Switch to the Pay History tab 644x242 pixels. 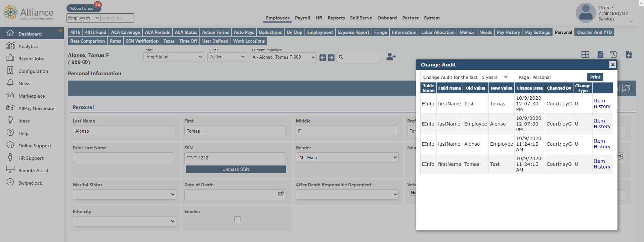[508, 33]
